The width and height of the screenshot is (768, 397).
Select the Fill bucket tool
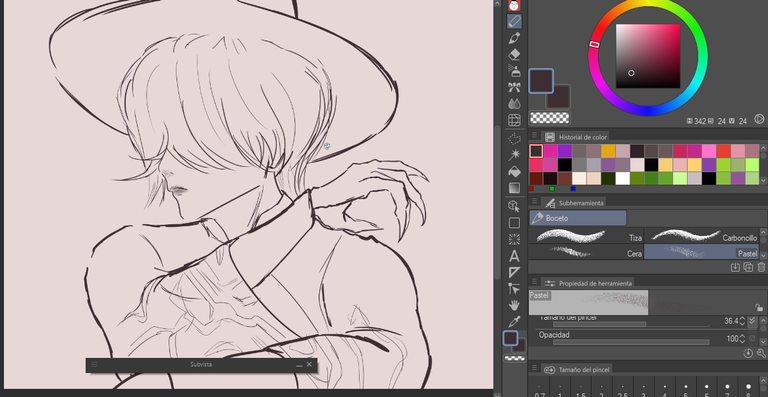[x=514, y=172]
